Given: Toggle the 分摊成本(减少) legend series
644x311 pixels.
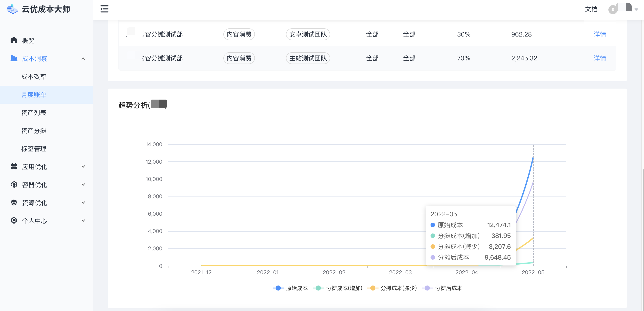Looking at the screenshot, I should (392, 288).
